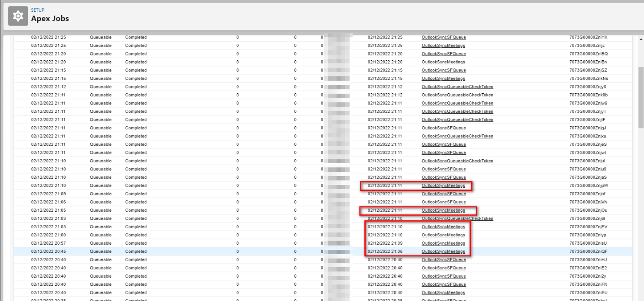Click submitted date 02/12/2022 20:45
This screenshot has width=644, height=301.
click(x=49, y=252)
